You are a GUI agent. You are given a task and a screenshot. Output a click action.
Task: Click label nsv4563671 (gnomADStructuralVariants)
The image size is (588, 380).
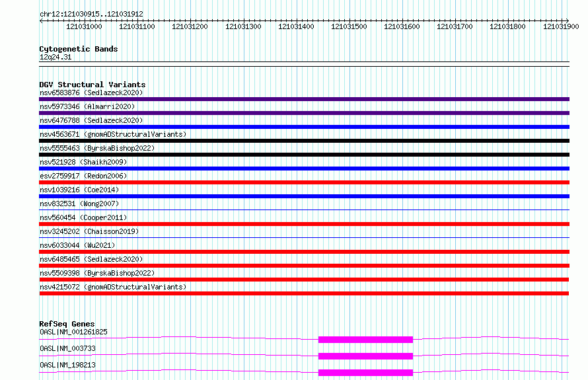click(113, 134)
